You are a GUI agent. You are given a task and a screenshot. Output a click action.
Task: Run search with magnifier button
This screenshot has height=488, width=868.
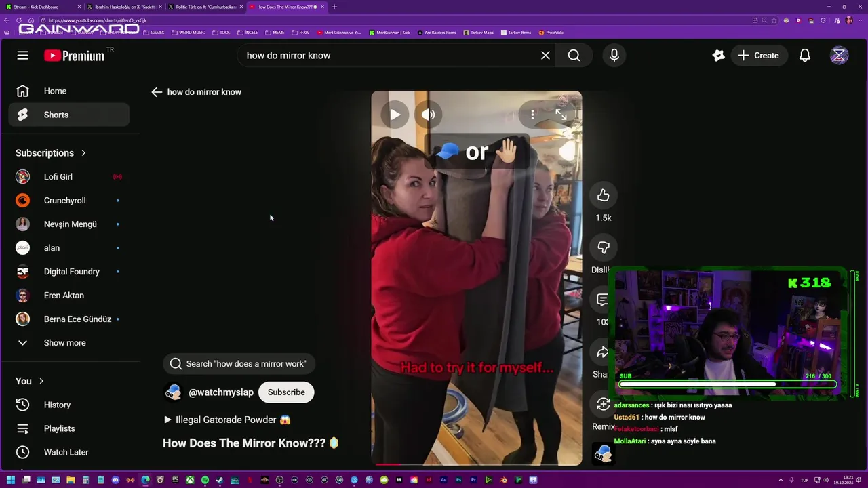click(574, 56)
